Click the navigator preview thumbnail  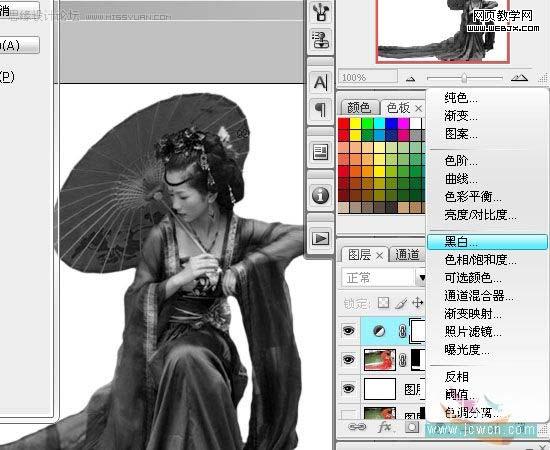pos(443,32)
